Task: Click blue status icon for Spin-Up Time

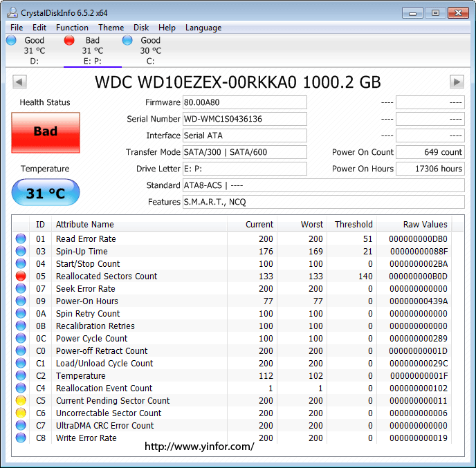Action: 21,251
